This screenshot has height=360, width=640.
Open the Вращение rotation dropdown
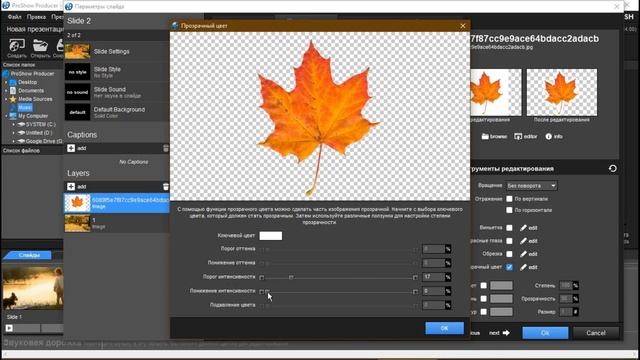[531, 185]
